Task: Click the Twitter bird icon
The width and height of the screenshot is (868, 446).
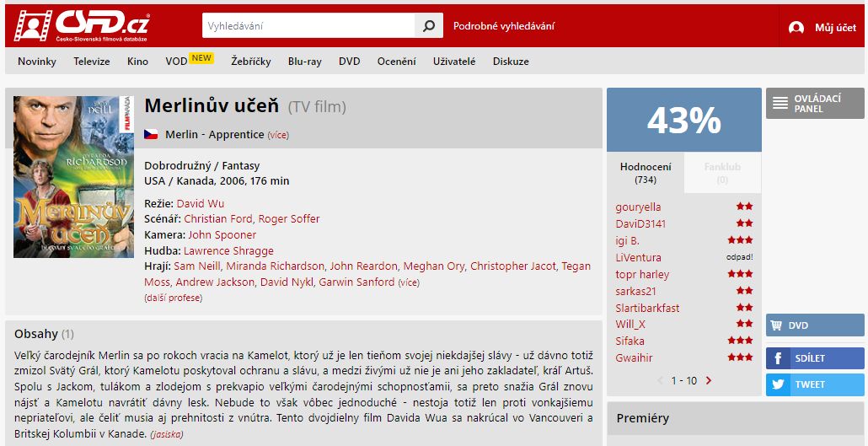Action: (777, 384)
